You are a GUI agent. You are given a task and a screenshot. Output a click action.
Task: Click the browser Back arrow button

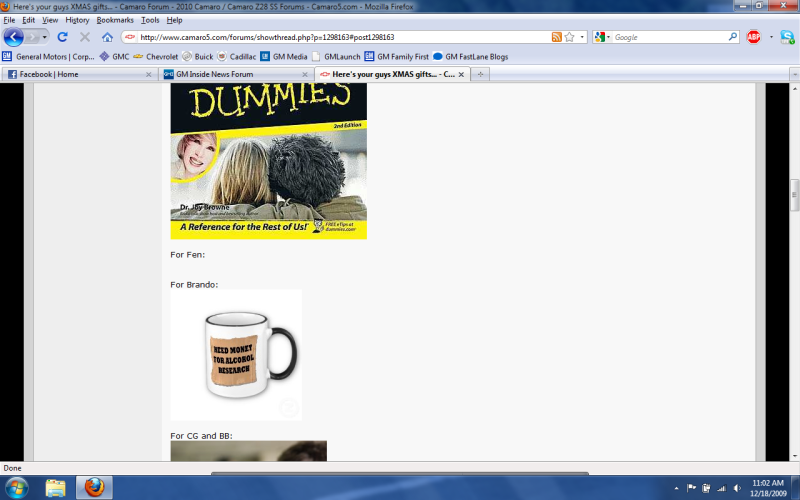click(13, 37)
